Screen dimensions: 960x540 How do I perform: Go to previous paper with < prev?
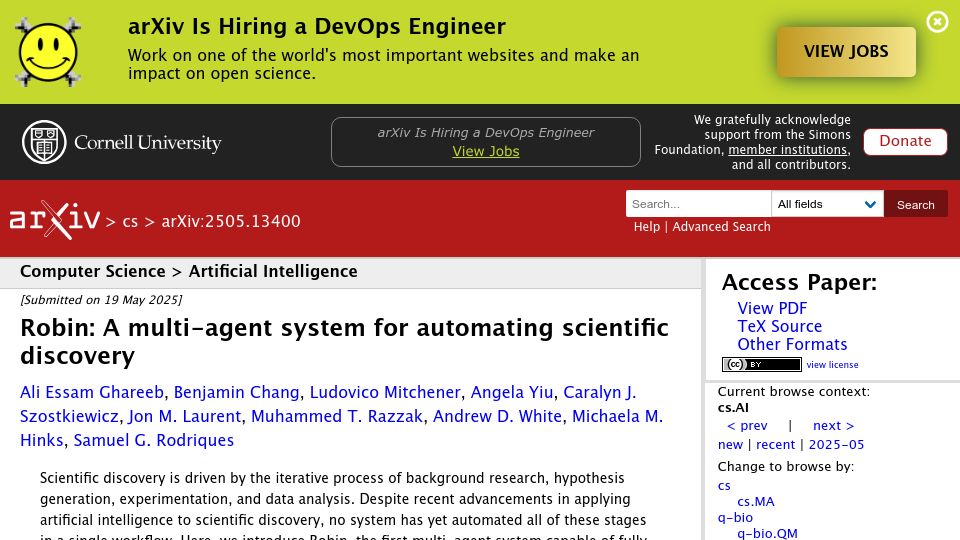coord(747,426)
